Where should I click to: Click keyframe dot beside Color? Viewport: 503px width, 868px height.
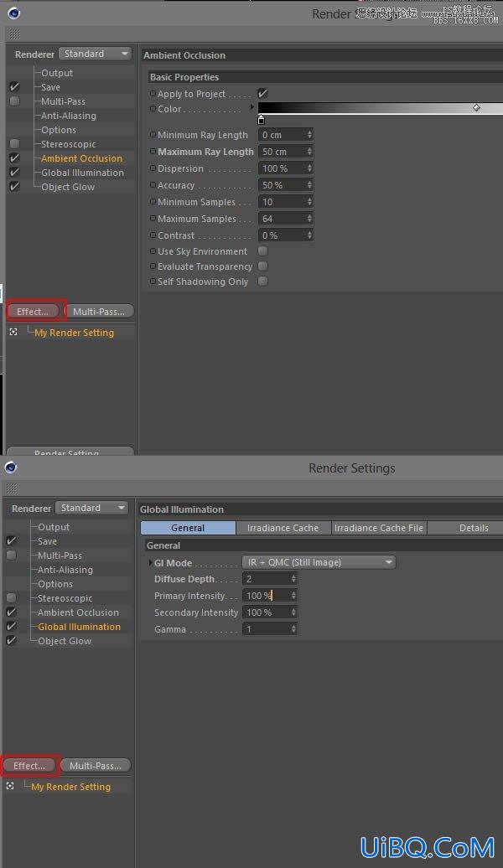tap(153, 109)
